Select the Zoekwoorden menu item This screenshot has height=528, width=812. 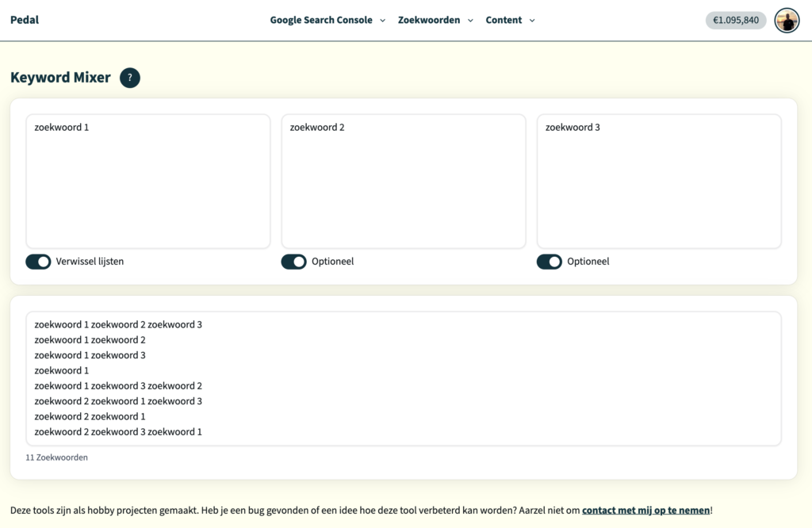(x=429, y=20)
